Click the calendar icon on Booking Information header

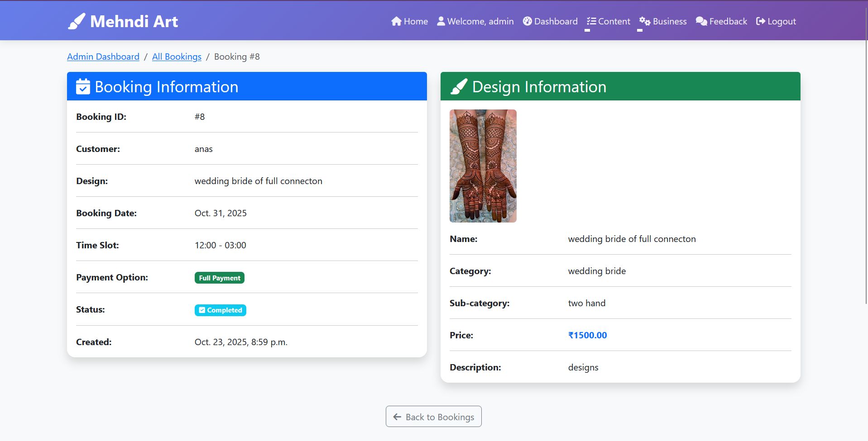(83, 86)
